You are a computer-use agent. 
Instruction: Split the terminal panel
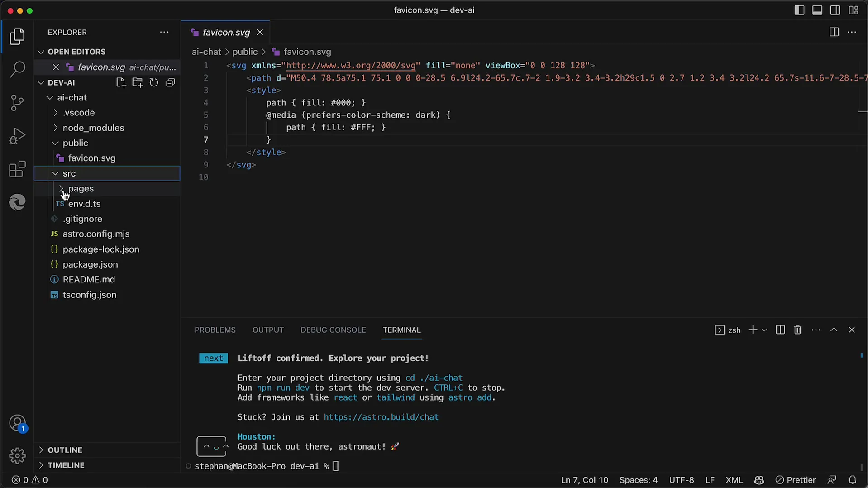[780, 330]
